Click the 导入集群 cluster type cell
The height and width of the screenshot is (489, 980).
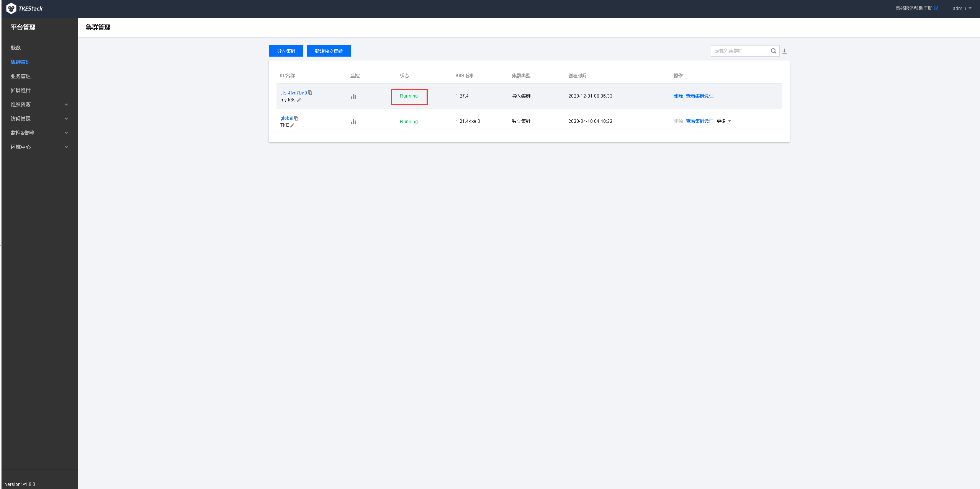click(x=521, y=96)
